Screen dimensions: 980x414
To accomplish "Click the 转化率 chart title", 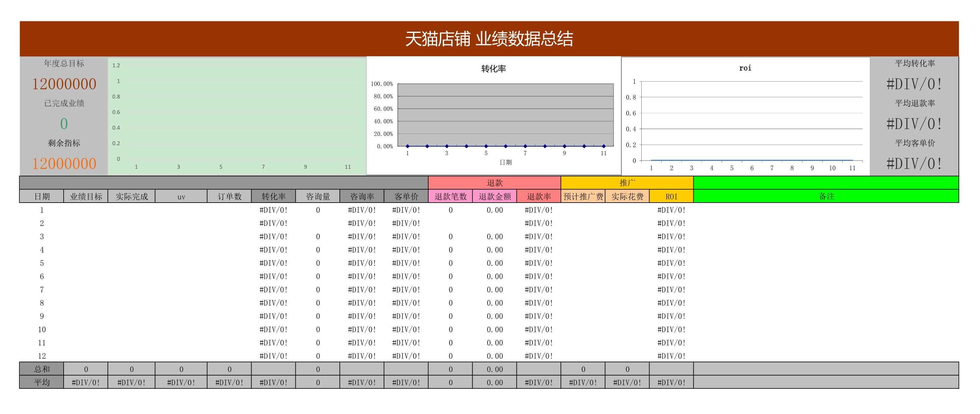I will [x=493, y=69].
